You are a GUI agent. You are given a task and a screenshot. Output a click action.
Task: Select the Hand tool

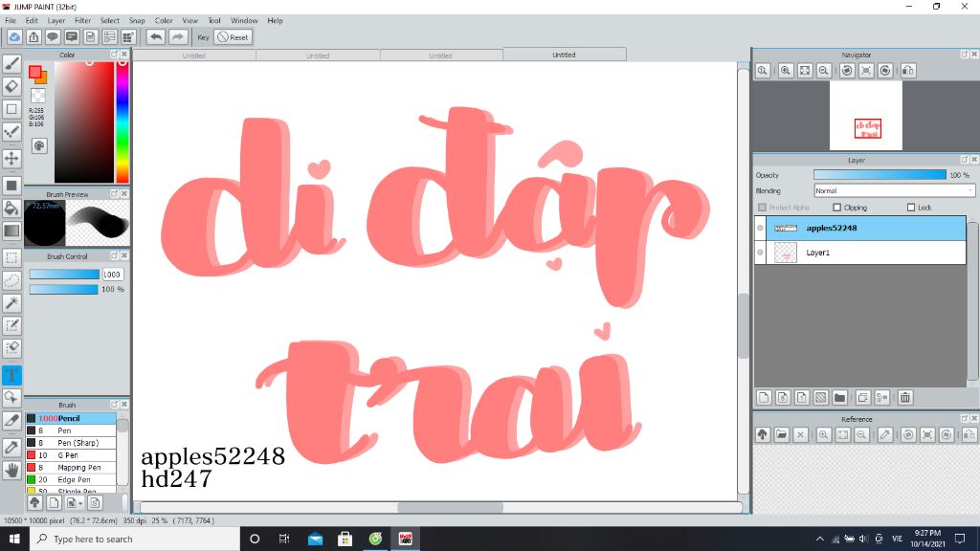11,470
